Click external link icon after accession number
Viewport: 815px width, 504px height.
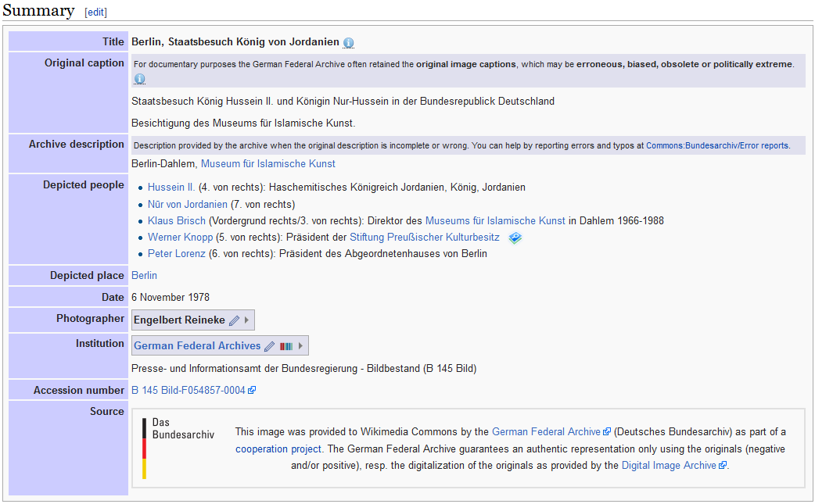252,391
